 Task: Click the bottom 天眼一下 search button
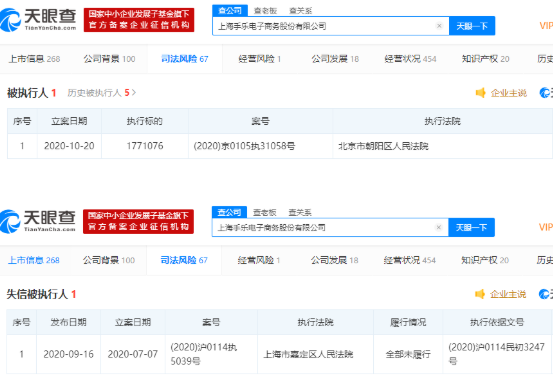(x=471, y=227)
